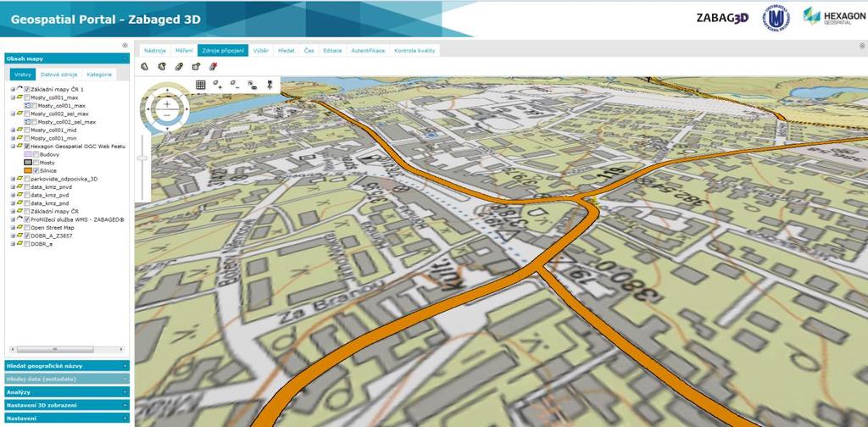Viewport: 868px width, 427px height.
Task: Open the Nástroje tab
Action: [x=155, y=50]
